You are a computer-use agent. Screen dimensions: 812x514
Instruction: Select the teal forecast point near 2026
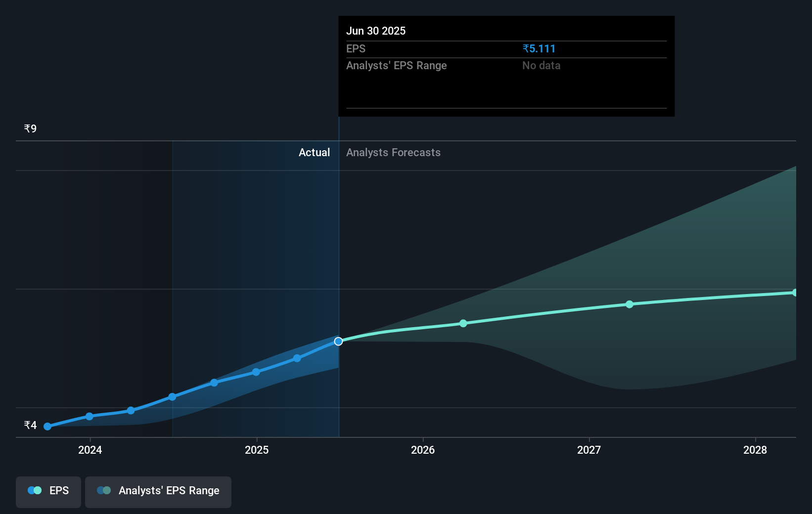[x=463, y=323]
